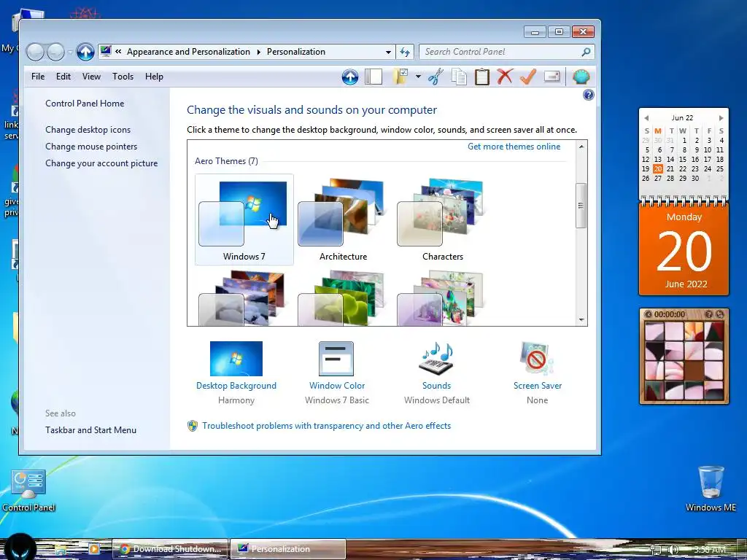This screenshot has height=560, width=747.
Task: Click the theme list scroll down arrow
Action: 581,320
